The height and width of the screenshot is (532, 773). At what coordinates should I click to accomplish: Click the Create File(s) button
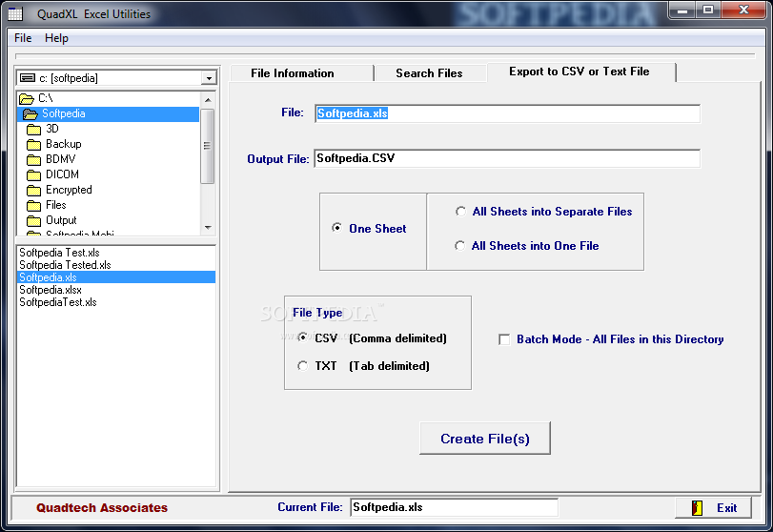(x=485, y=439)
